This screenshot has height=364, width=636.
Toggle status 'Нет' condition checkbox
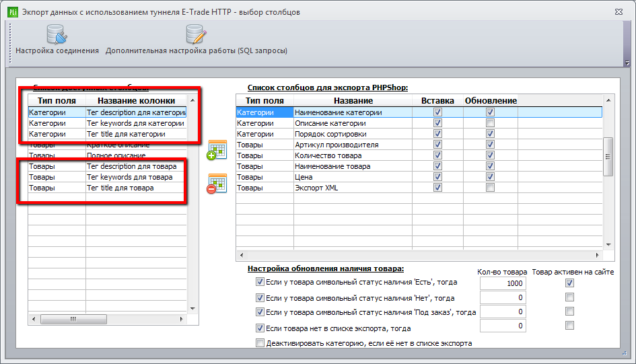click(260, 298)
